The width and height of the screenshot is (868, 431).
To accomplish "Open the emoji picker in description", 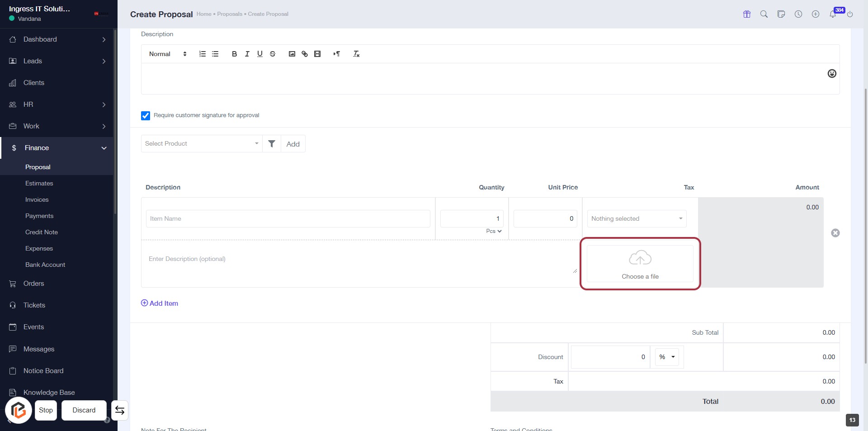I will pyautogui.click(x=831, y=74).
